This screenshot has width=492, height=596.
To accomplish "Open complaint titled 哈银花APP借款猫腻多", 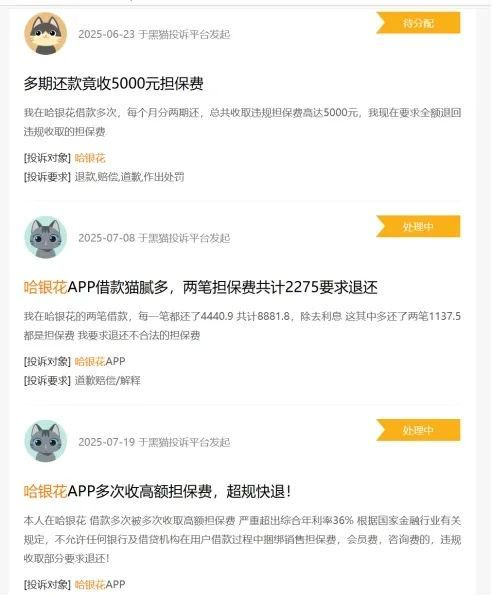I will point(200,287).
